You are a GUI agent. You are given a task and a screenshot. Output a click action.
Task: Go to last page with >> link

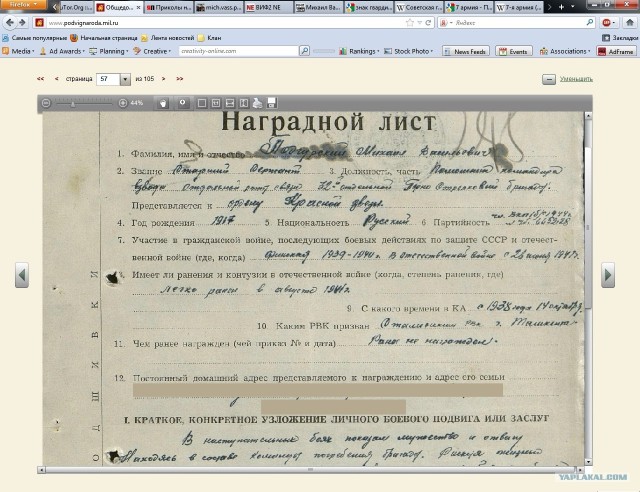click(x=180, y=79)
